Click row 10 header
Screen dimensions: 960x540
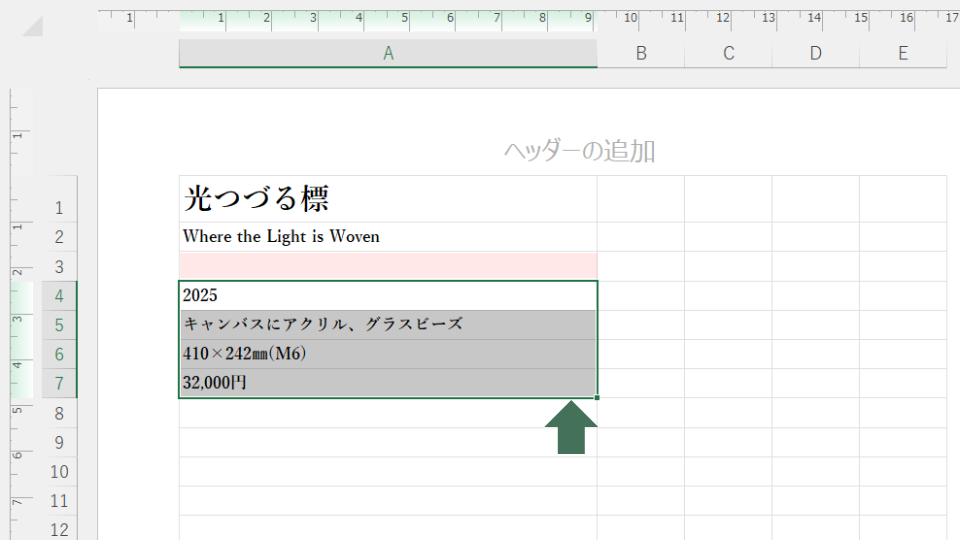tap(59, 472)
